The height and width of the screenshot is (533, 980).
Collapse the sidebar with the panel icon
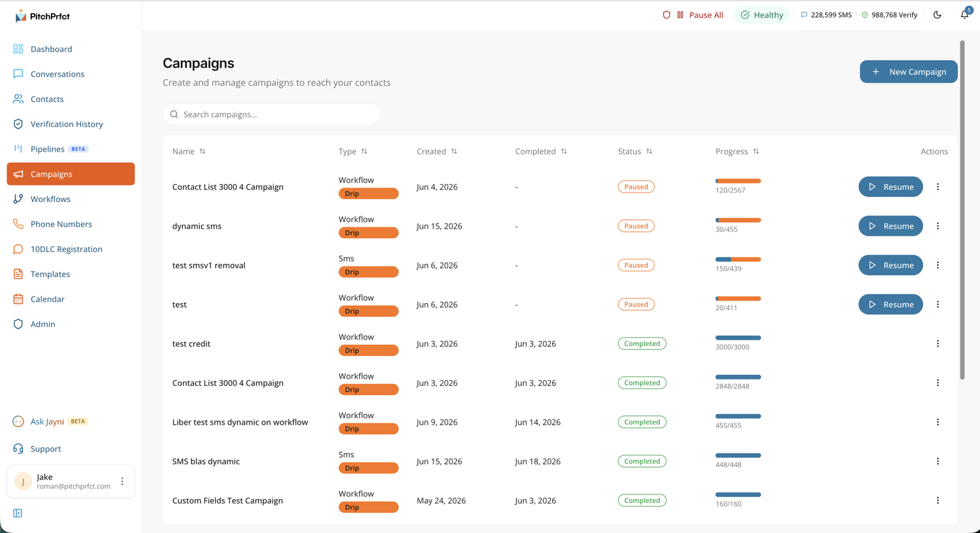(x=18, y=513)
